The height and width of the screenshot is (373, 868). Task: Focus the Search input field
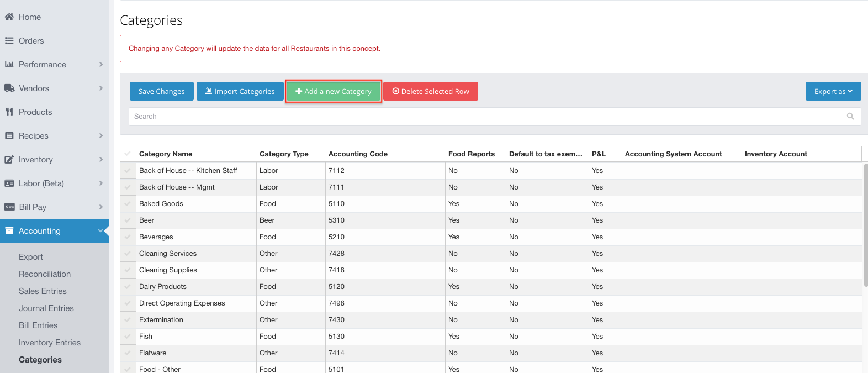pos(495,117)
